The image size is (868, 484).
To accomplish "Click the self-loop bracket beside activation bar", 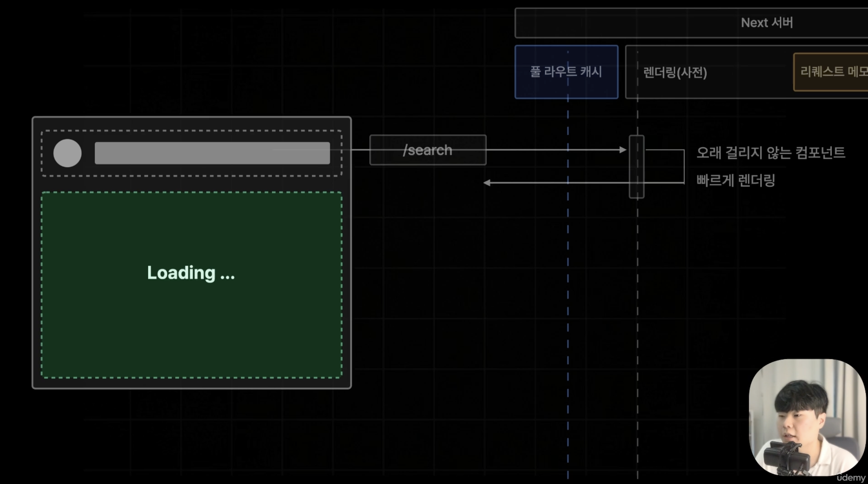I will click(684, 166).
